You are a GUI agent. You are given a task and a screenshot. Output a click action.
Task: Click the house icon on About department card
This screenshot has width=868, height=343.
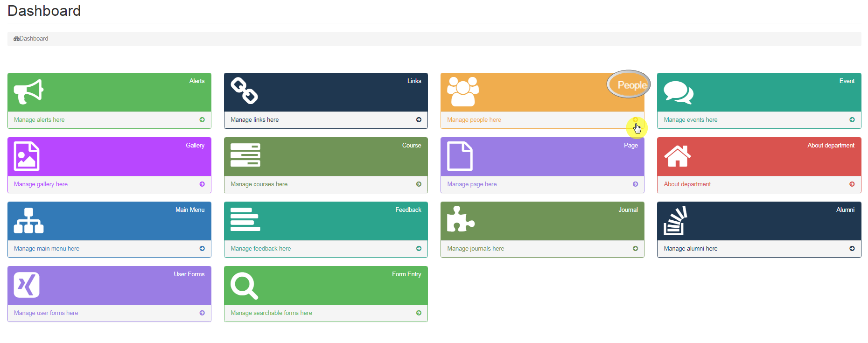pyautogui.click(x=677, y=156)
